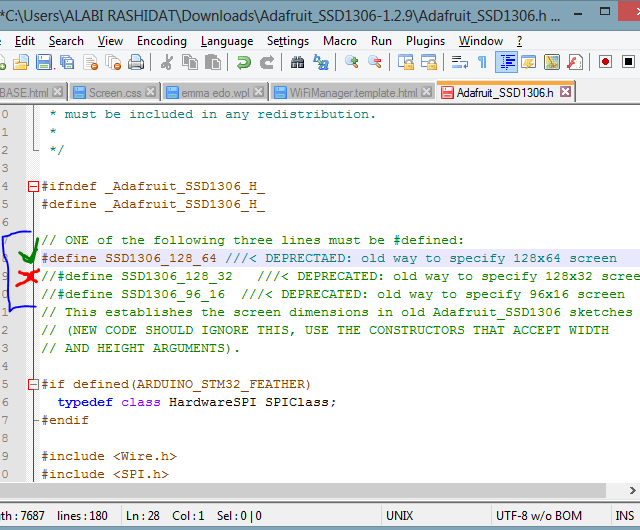Open the Encoding menu
640x530 pixels.
coord(161,41)
